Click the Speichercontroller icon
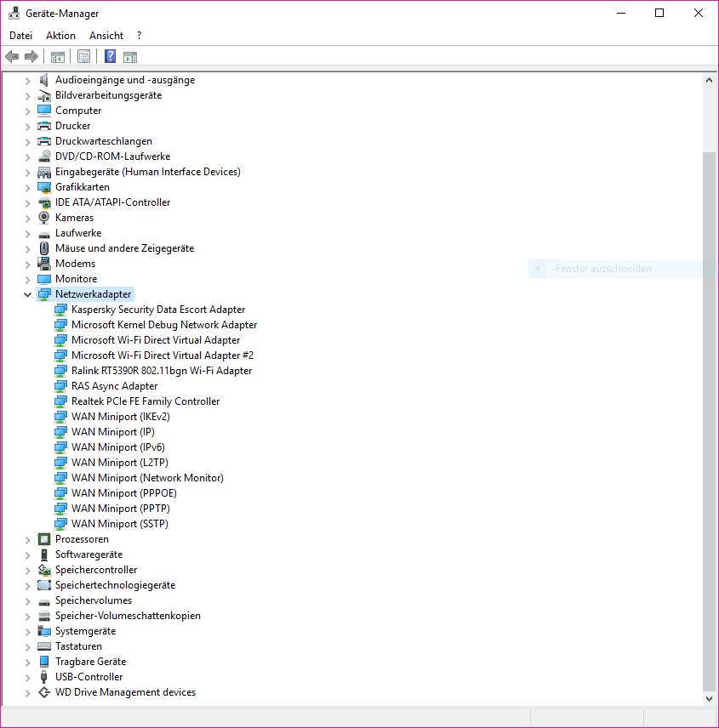 [44, 570]
